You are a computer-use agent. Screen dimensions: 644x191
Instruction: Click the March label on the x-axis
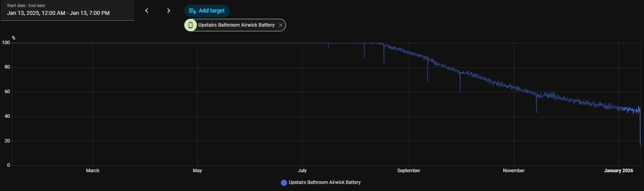[x=93, y=171]
